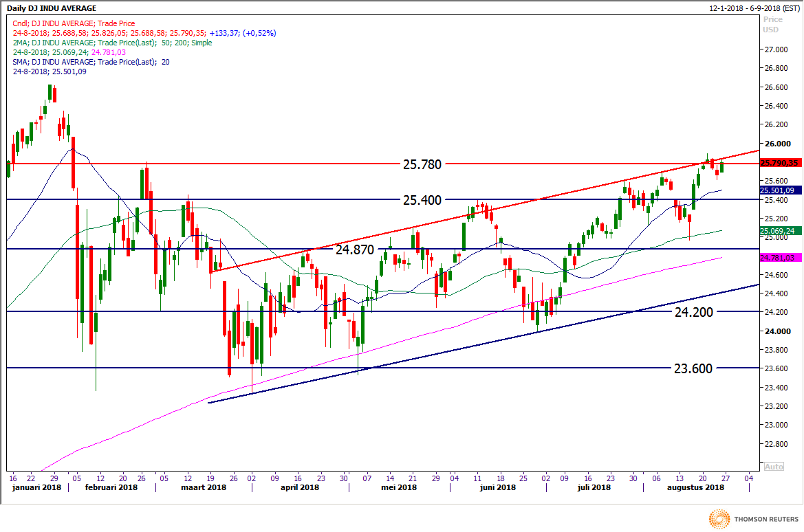This screenshot has height=532, width=804.
Task: Click the Thomson Reuters logo
Action: (x=754, y=519)
